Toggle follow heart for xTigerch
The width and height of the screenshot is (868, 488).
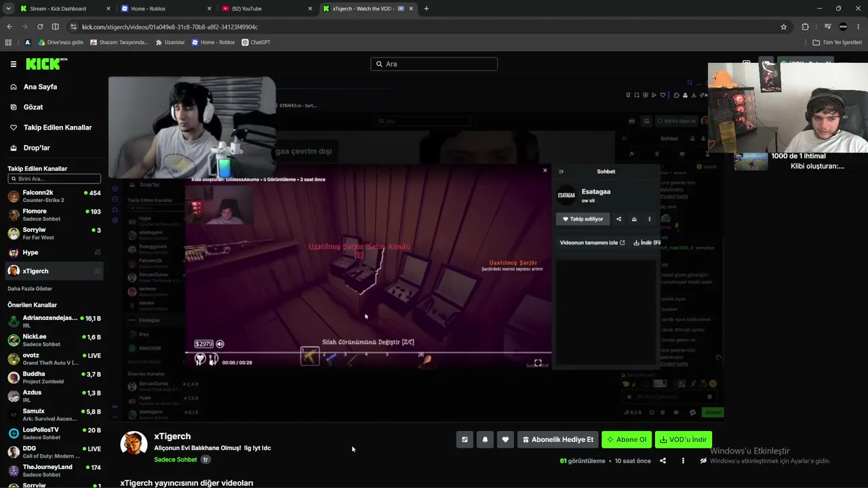pos(505,440)
